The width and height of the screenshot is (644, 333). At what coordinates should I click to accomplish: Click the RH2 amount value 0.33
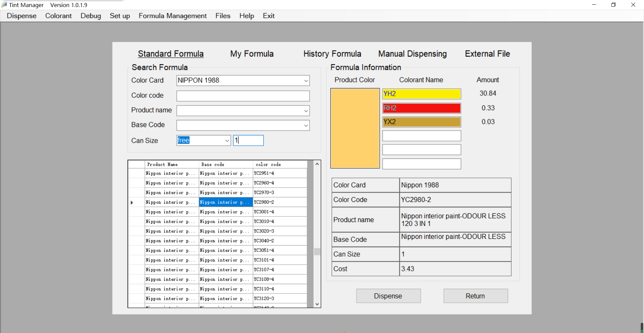(488, 108)
